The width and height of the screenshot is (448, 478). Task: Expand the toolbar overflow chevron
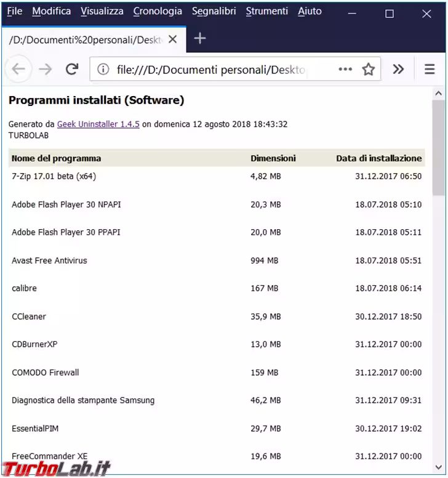pos(398,70)
